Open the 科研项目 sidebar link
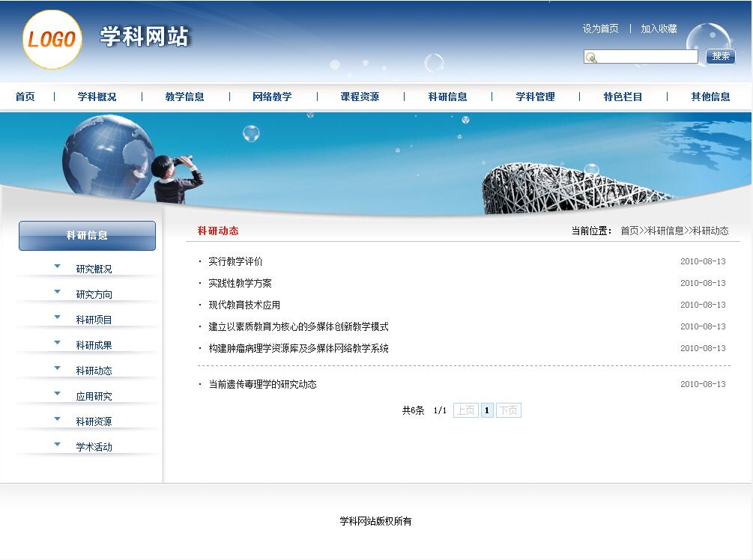 [94, 320]
